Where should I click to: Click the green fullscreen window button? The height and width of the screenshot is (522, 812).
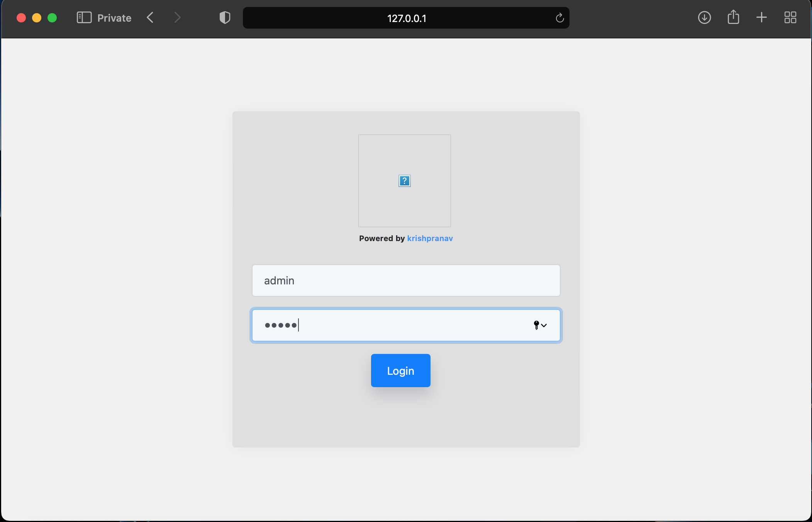[52, 18]
